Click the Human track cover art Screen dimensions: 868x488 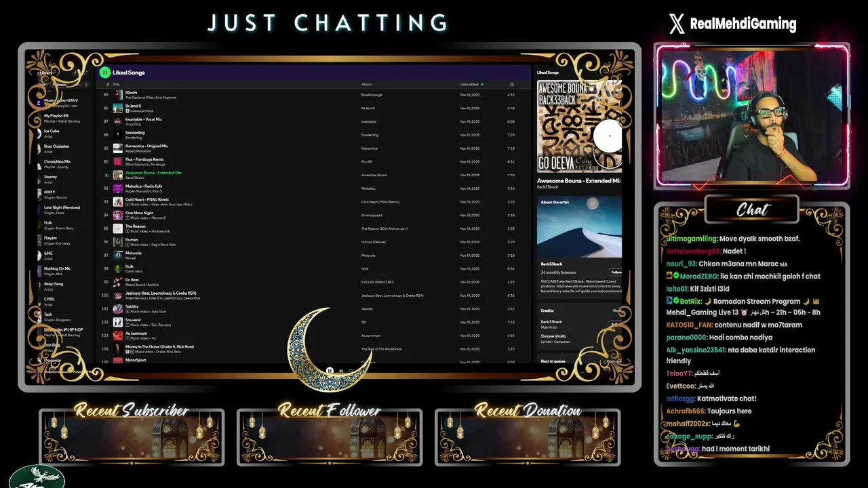point(118,242)
